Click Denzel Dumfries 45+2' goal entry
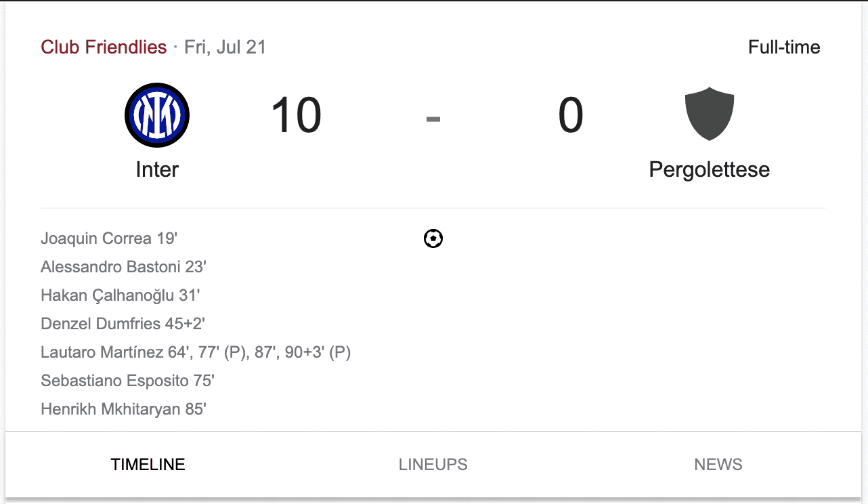 [x=123, y=324]
